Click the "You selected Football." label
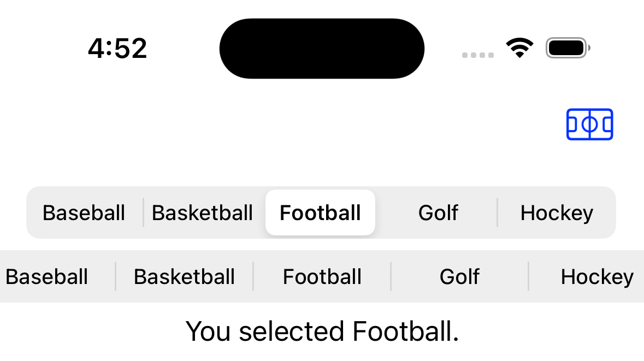644x361 pixels. [322, 331]
